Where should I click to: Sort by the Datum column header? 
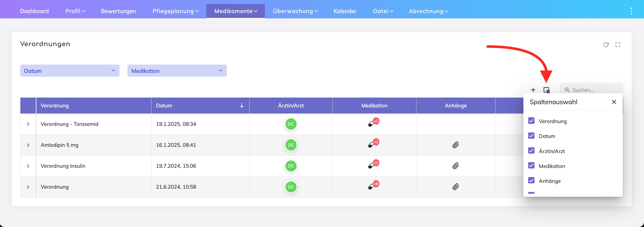tap(200, 105)
